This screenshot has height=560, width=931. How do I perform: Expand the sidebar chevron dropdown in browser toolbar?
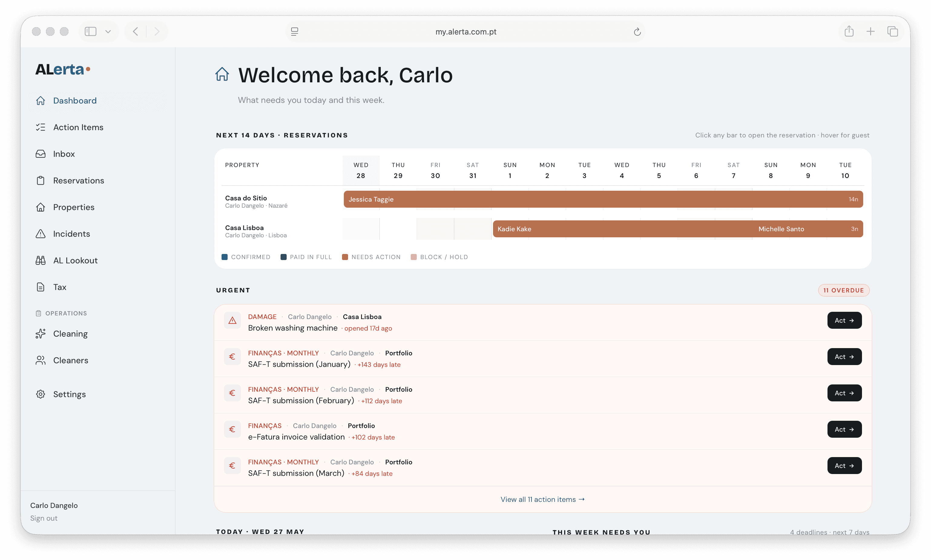(x=108, y=32)
